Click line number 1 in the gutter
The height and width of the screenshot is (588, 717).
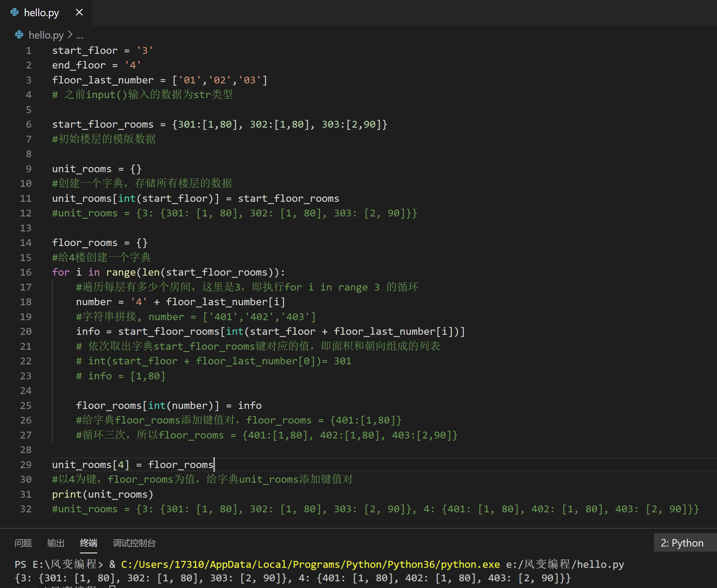pos(28,50)
